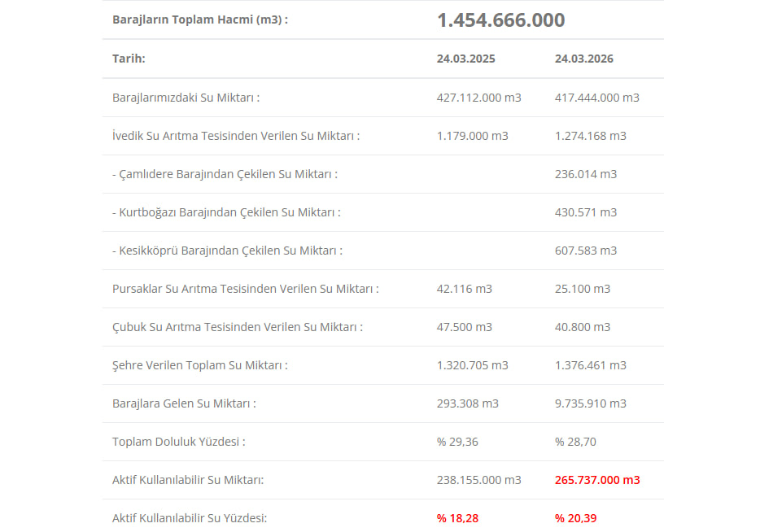
Task: Select the 24.03.2025 date column header
Action: 465,59
